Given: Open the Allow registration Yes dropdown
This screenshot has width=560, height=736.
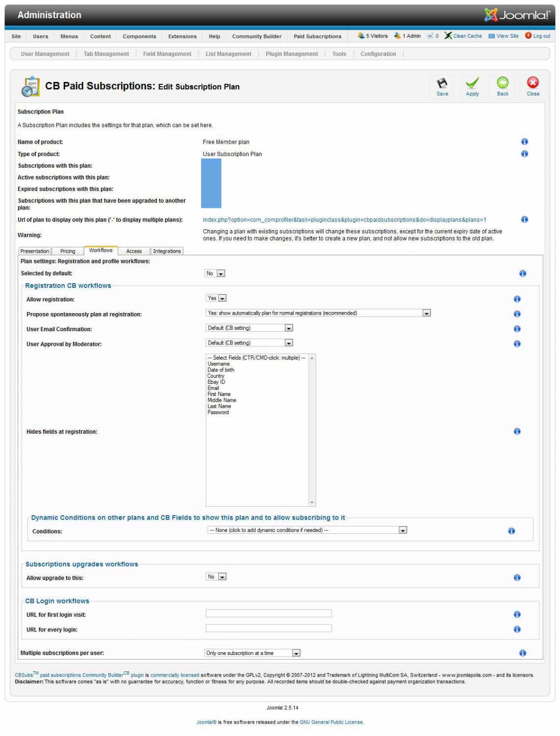Looking at the screenshot, I should tap(216, 298).
